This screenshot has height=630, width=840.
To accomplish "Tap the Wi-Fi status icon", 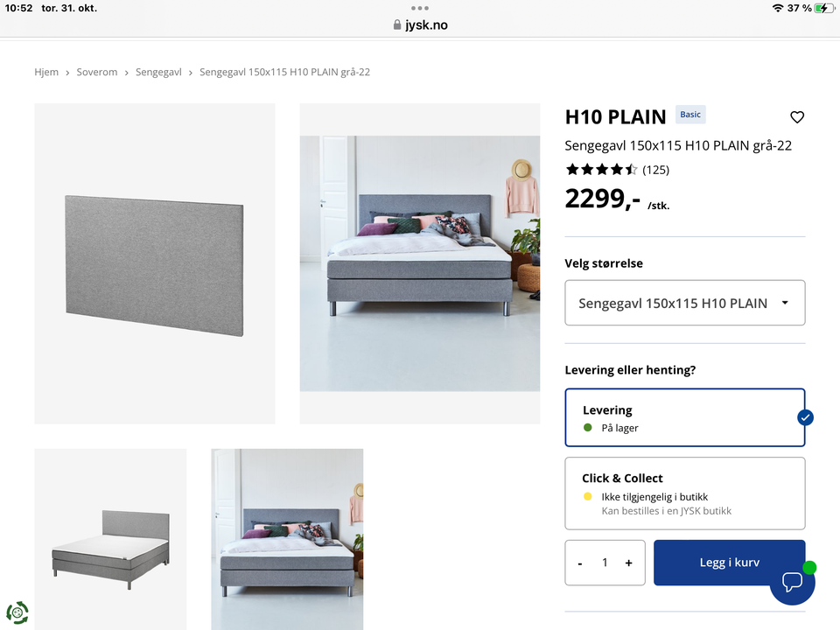I will click(x=777, y=8).
